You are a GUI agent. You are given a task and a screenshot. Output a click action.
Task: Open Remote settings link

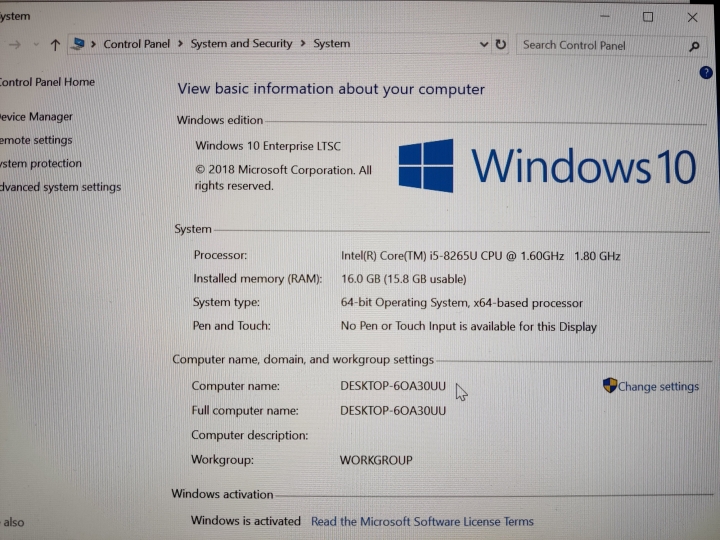(x=36, y=140)
